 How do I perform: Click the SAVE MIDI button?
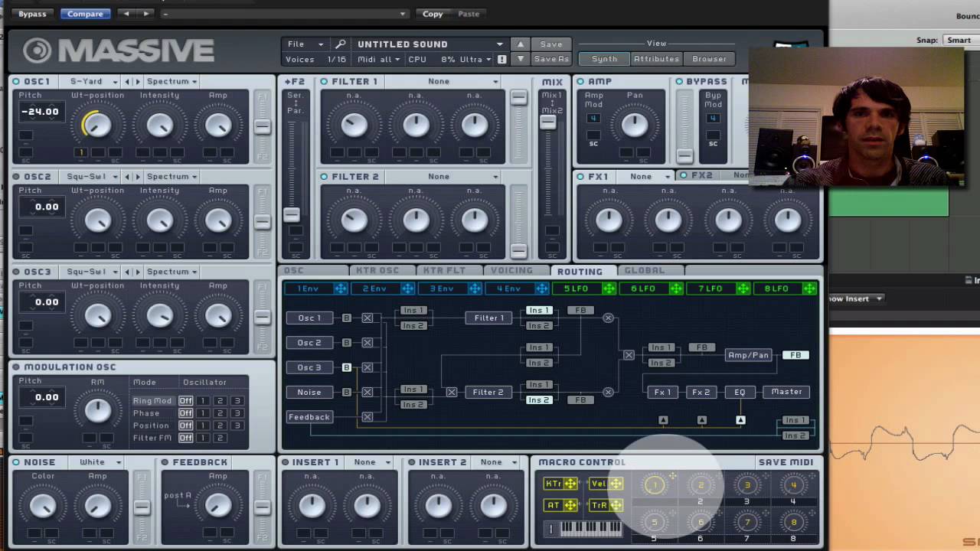[x=786, y=462]
